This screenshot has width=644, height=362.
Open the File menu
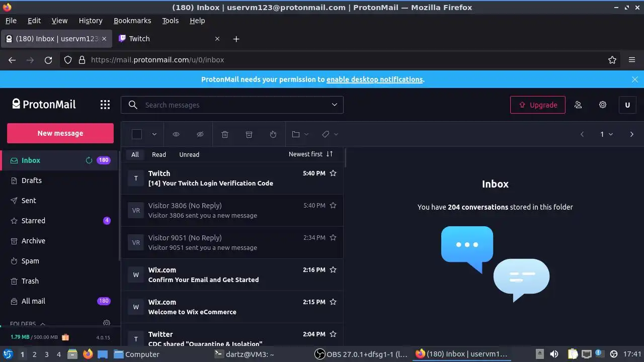tap(11, 21)
